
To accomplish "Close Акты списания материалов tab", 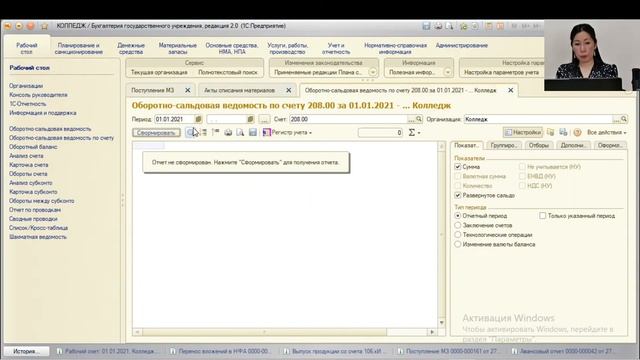I will tap(289, 90).
